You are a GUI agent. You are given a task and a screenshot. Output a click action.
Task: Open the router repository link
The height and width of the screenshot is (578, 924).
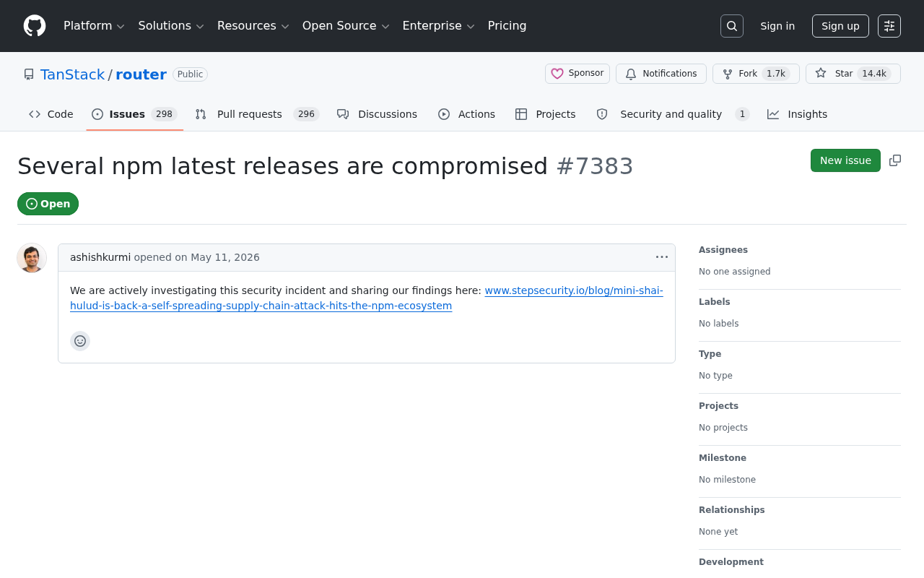click(141, 74)
